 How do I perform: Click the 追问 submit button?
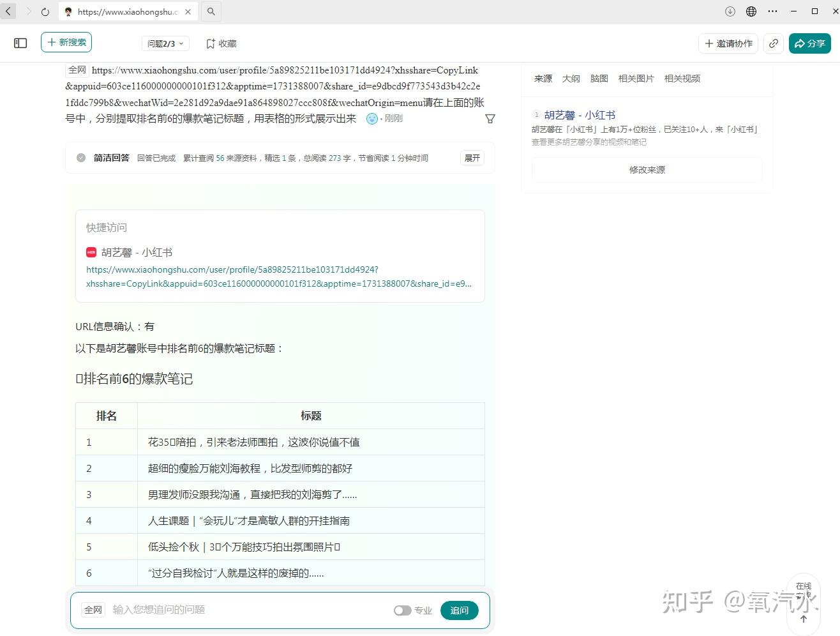click(x=459, y=610)
